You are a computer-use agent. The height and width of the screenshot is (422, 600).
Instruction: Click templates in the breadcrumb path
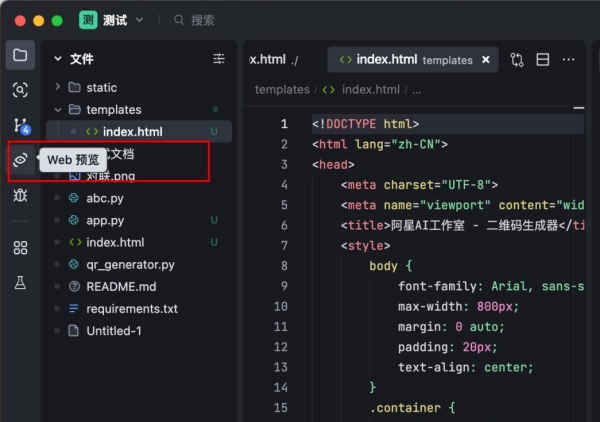point(282,89)
